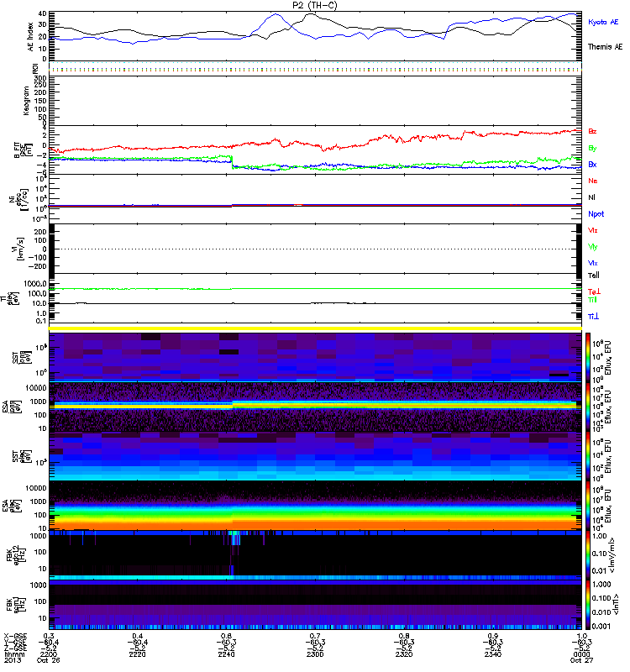The width and height of the screenshot is (630, 672).
Task: Select the black Themis AE legend label
Action: [x=605, y=47]
